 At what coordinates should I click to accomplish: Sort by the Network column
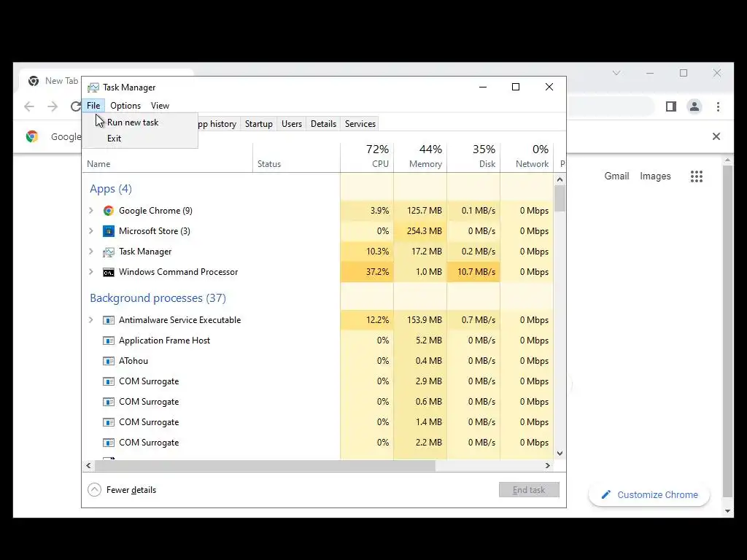click(x=527, y=157)
